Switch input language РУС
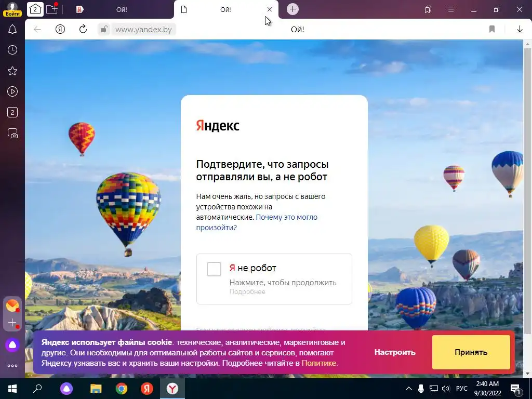 (461, 389)
